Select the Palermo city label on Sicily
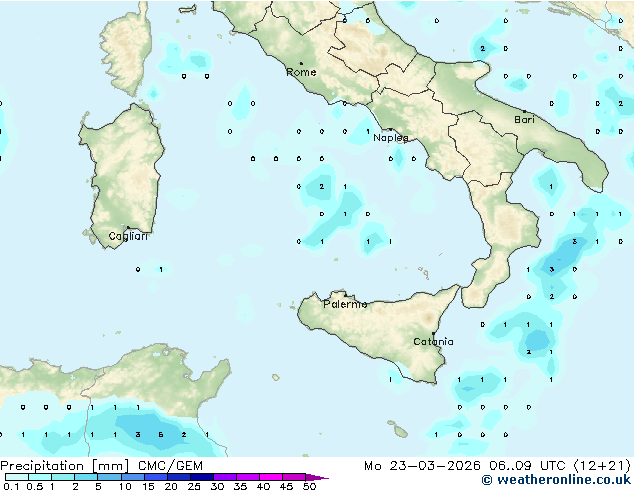Image resolution: width=634 pixels, height=490 pixels. (x=345, y=304)
